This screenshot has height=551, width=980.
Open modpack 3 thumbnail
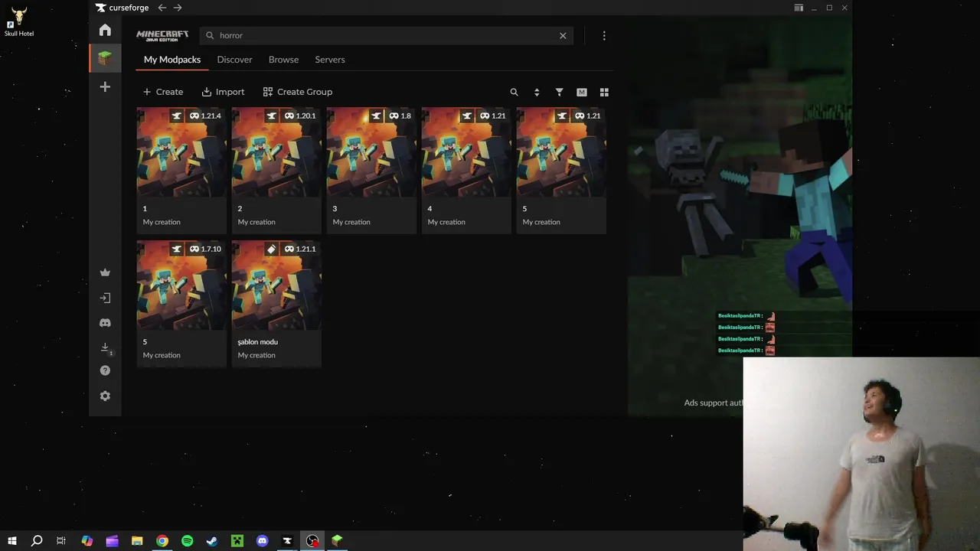tap(371, 152)
